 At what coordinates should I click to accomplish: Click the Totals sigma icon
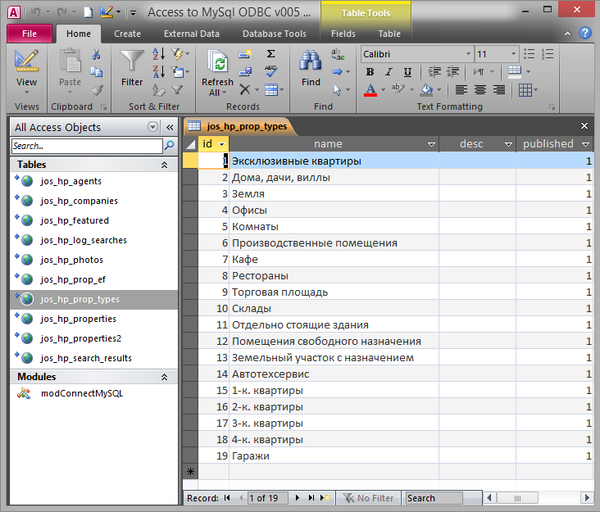coord(271,54)
